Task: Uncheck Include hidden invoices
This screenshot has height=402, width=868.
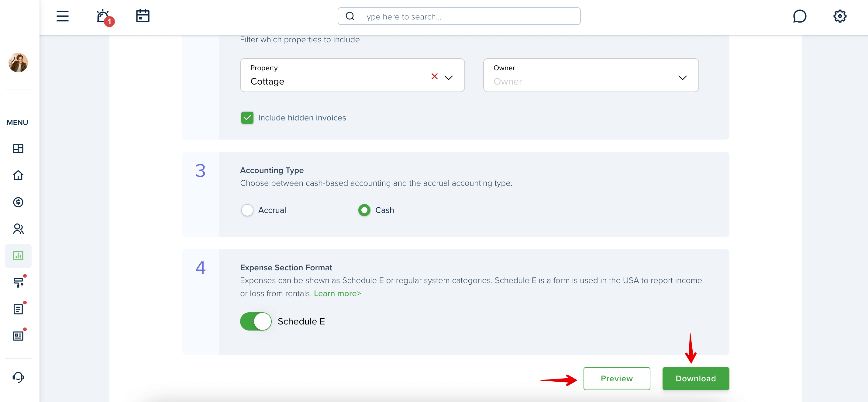Action: 247,118
